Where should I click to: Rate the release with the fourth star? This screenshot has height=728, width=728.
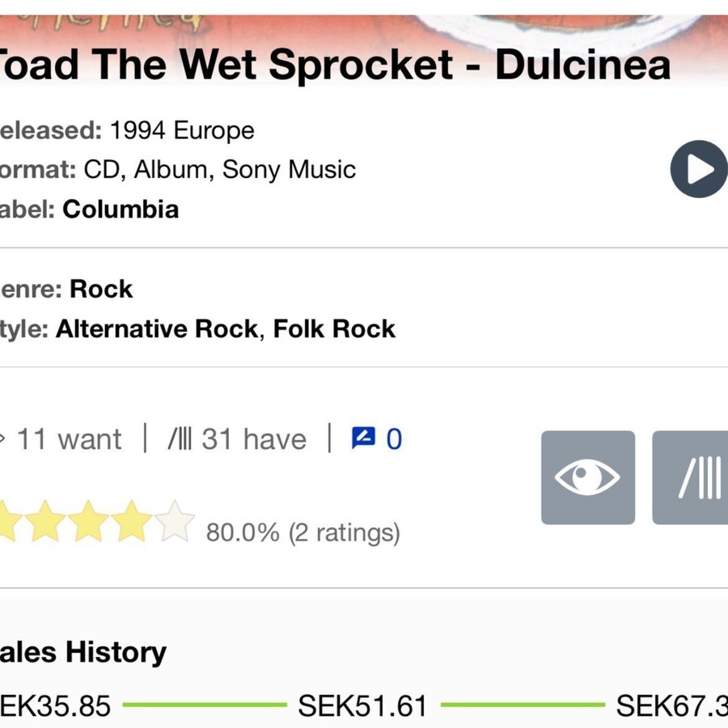[x=132, y=522]
